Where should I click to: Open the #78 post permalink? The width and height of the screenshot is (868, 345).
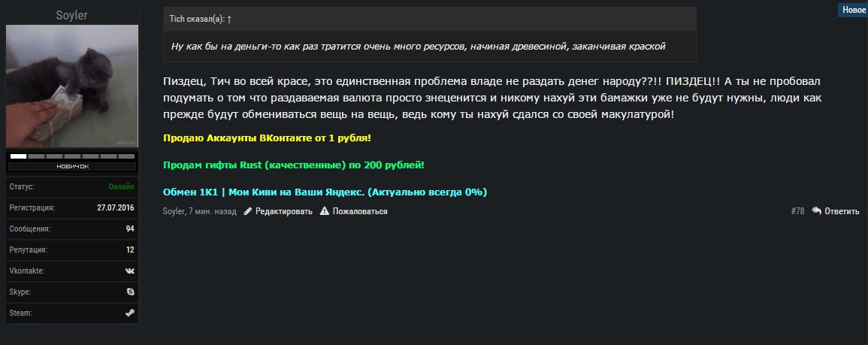(x=797, y=212)
